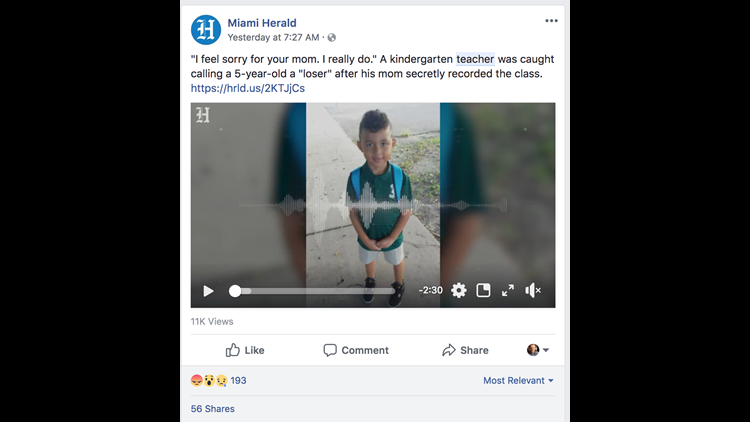750x422 pixels.
Task: Open post options ellipsis menu
Action: (x=551, y=21)
